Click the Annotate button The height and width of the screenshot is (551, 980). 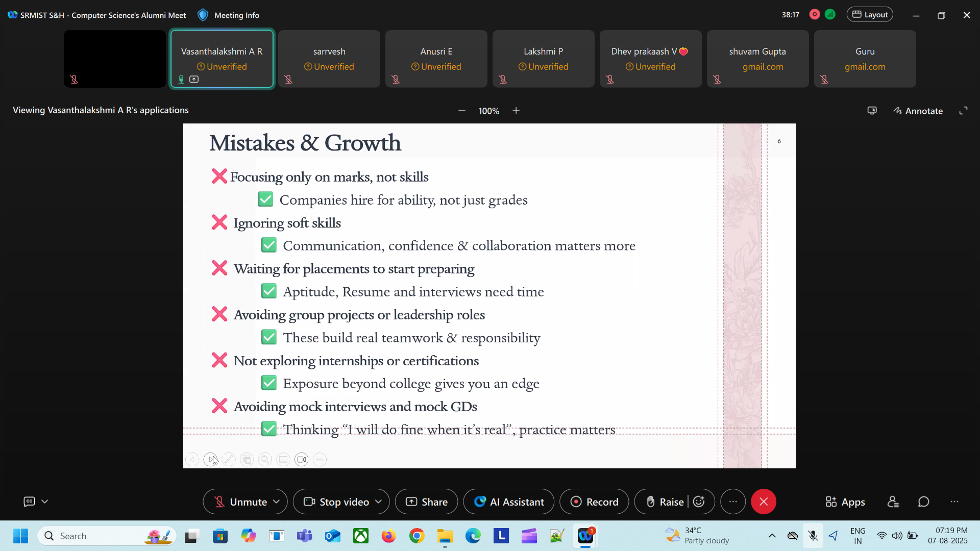pyautogui.click(x=918, y=111)
